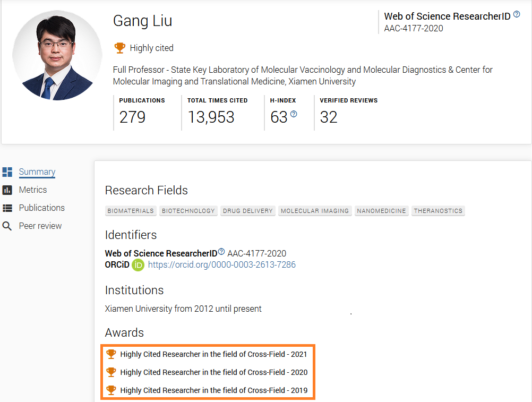
Task: Switch to the Metrics tab
Action: (x=33, y=190)
